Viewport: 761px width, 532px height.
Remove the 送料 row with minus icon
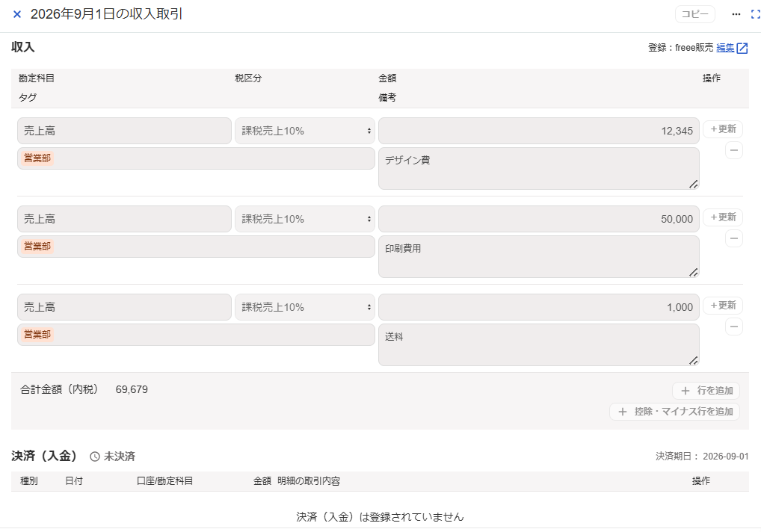pos(734,327)
